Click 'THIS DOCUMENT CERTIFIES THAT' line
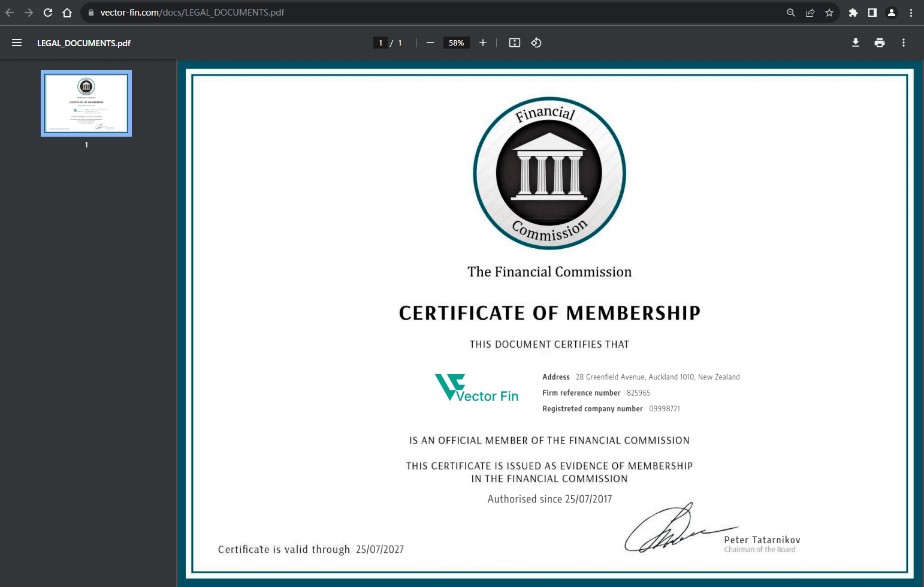The image size is (924, 587). pyautogui.click(x=549, y=344)
